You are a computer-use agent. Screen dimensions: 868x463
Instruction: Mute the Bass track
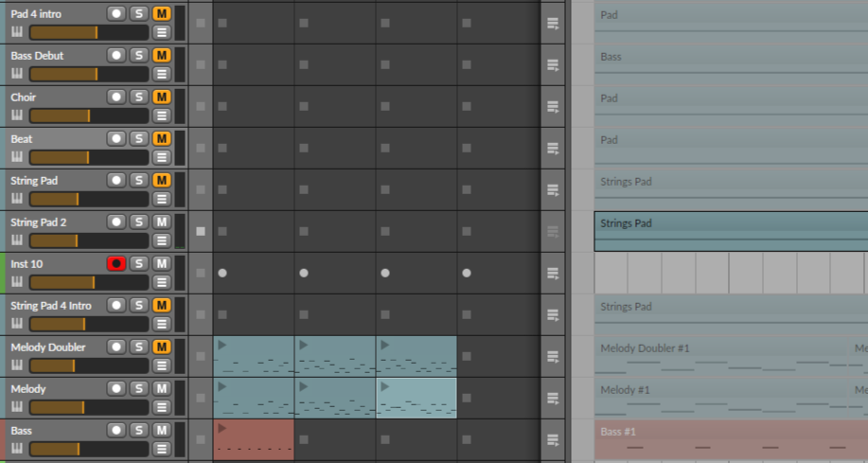[x=162, y=430]
